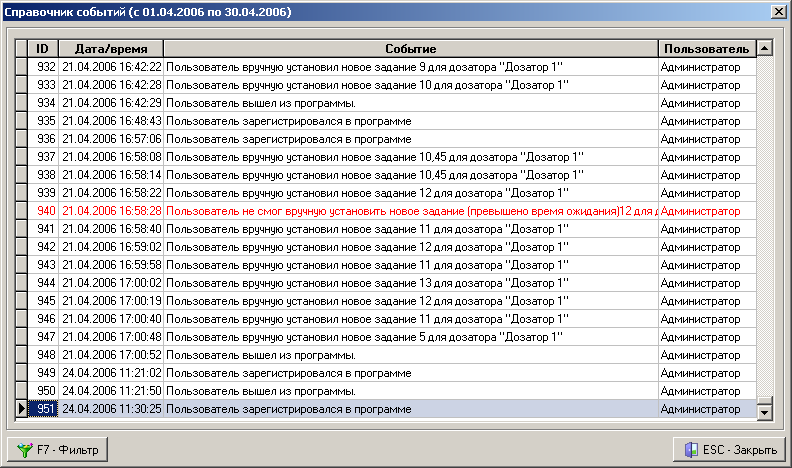Image resolution: width=792 pixels, height=468 pixels.
Task: Click the Дата/время column header
Action: click(x=110, y=48)
